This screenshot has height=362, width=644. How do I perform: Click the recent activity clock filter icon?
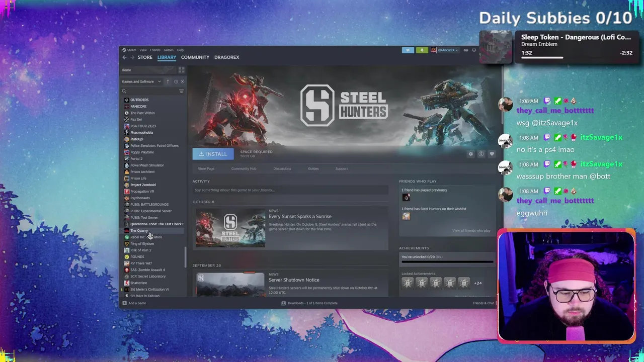point(176,81)
